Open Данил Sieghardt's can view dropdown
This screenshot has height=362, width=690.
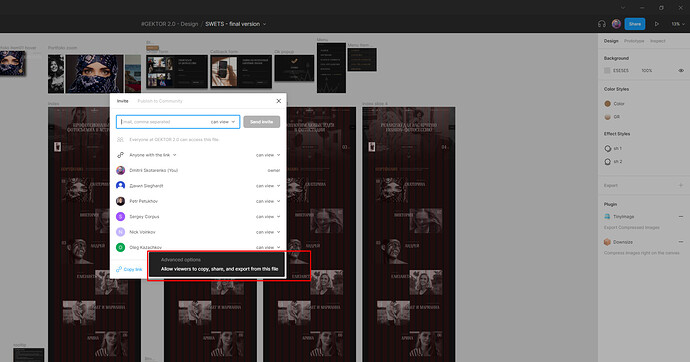[268, 186]
